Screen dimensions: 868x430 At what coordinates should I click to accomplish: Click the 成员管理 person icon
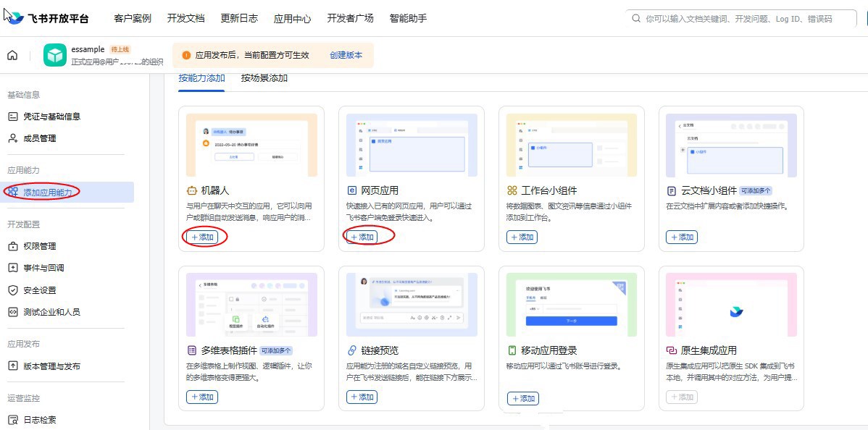click(12, 138)
